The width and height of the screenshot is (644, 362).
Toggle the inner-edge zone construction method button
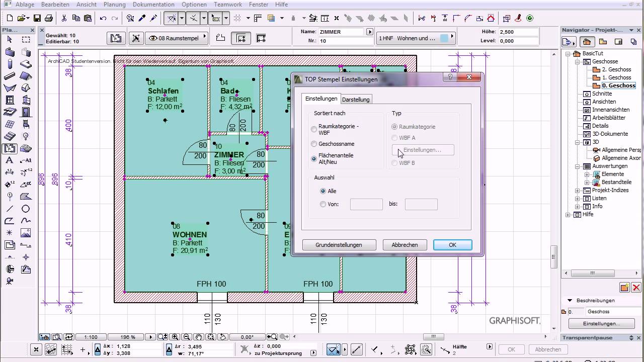coord(242,38)
